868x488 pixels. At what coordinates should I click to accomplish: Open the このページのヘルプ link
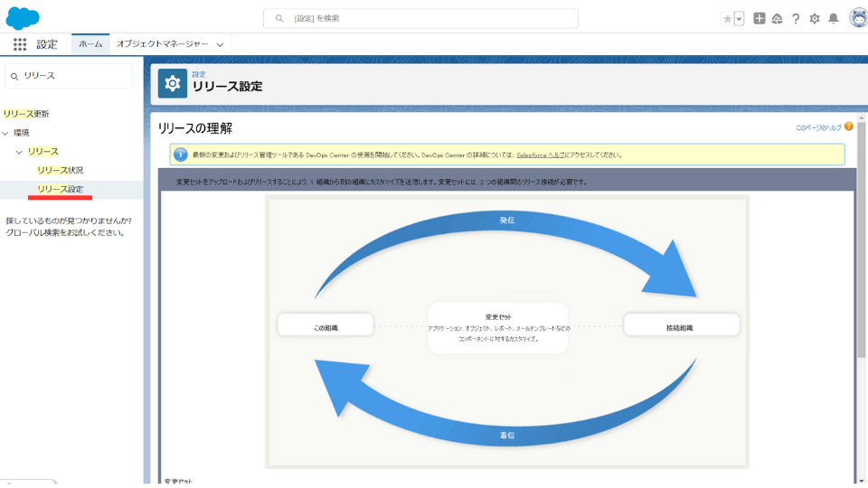pyautogui.click(x=818, y=127)
